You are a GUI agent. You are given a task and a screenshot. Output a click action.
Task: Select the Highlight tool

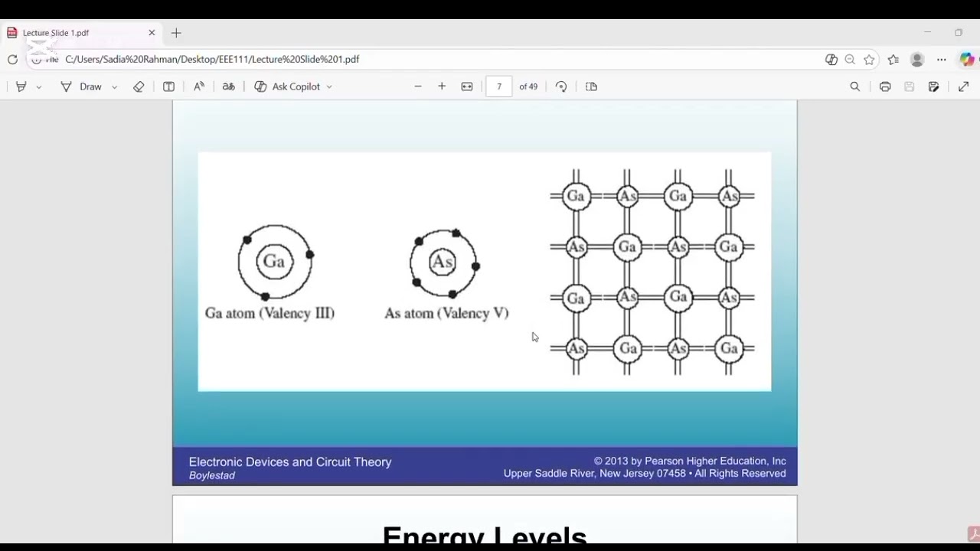click(21, 86)
